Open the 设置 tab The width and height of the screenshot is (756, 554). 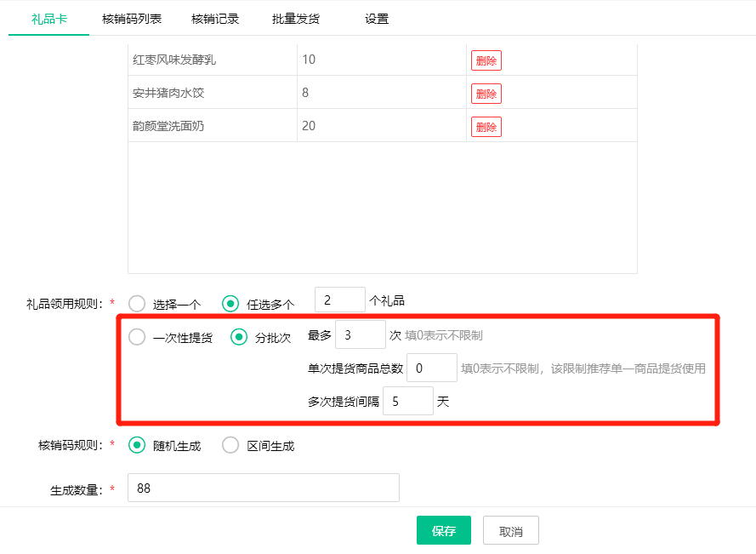coord(377,19)
